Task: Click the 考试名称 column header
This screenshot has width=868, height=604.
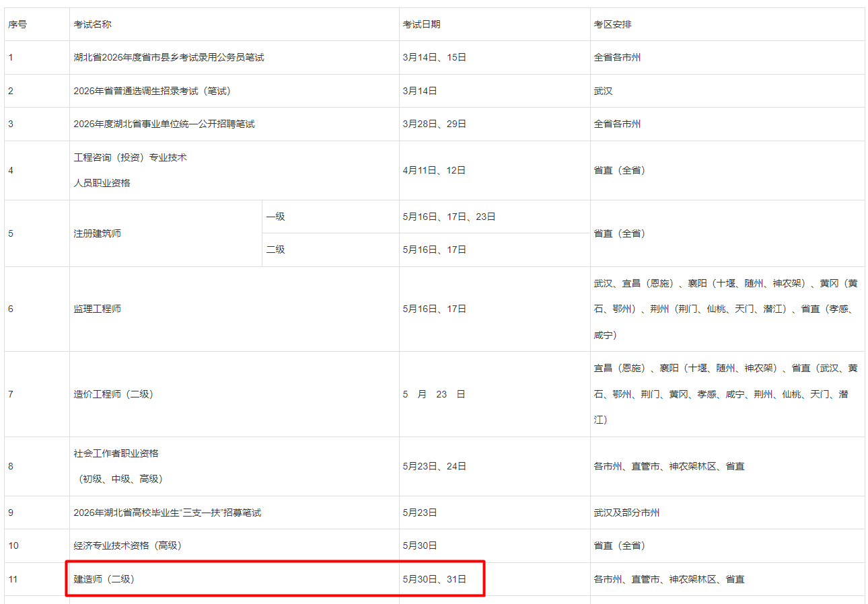Action: pyautogui.click(x=92, y=24)
